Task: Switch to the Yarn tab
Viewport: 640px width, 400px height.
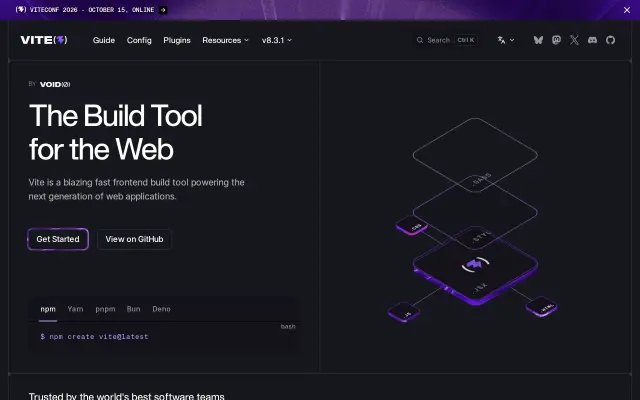Action: 76,309
